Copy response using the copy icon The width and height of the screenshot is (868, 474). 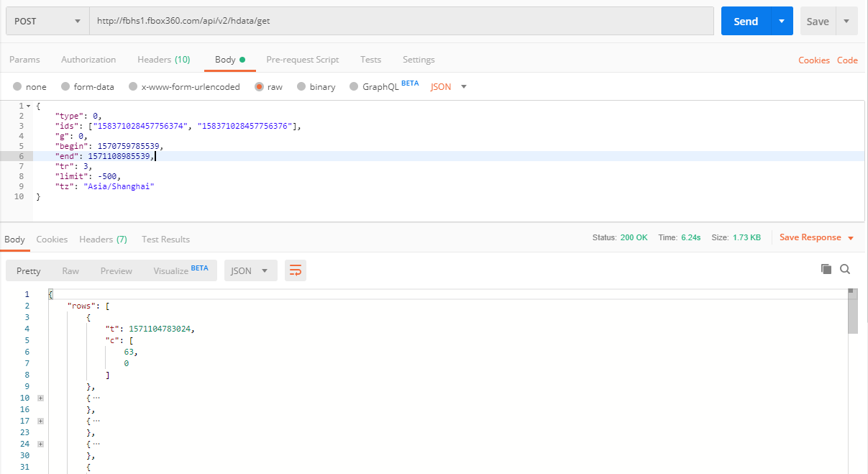point(826,269)
